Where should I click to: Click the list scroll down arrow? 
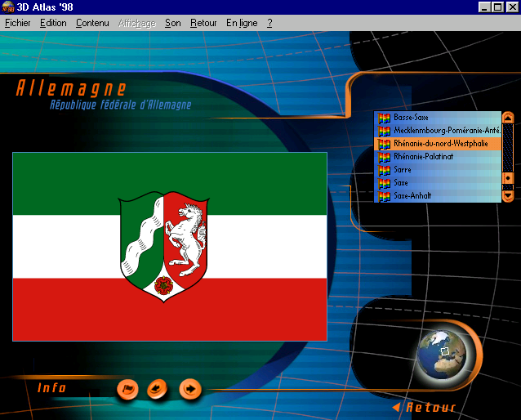(508, 196)
